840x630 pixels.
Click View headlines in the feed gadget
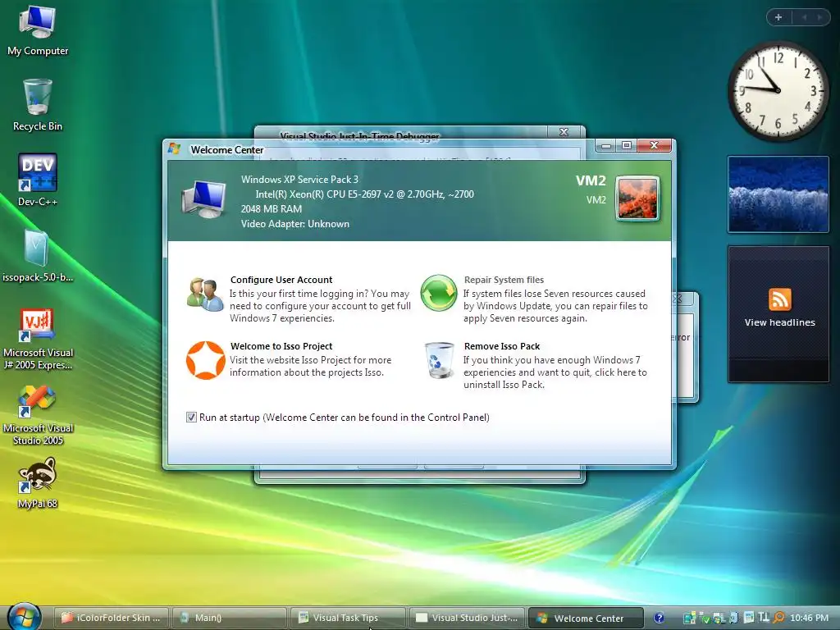779,322
